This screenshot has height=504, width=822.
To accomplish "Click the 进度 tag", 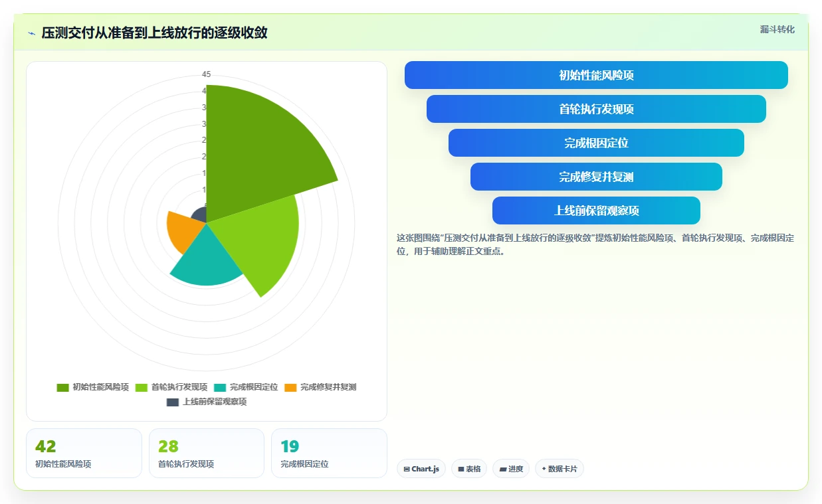I will (x=511, y=469).
